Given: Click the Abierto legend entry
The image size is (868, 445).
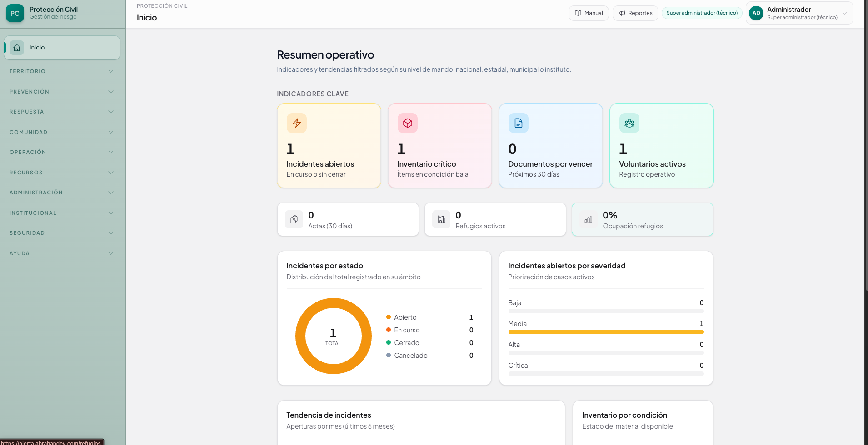Looking at the screenshot, I should click(429, 317).
